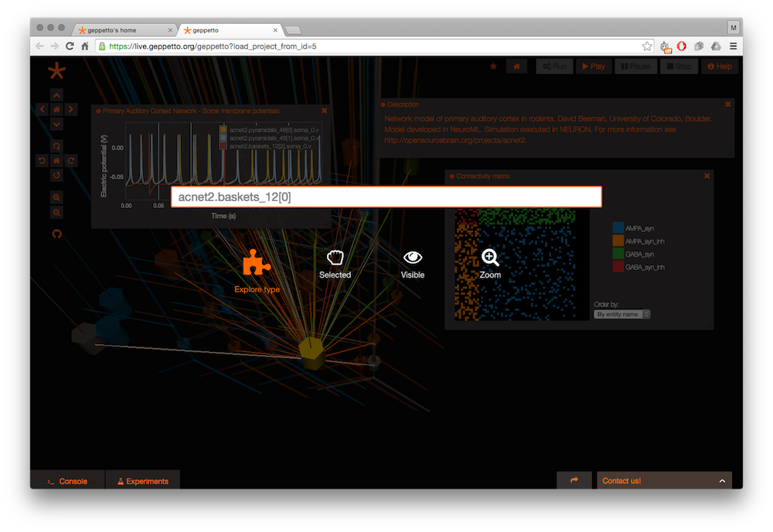Click the star icon in the top toolbar
773x532 pixels.
[493, 66]
